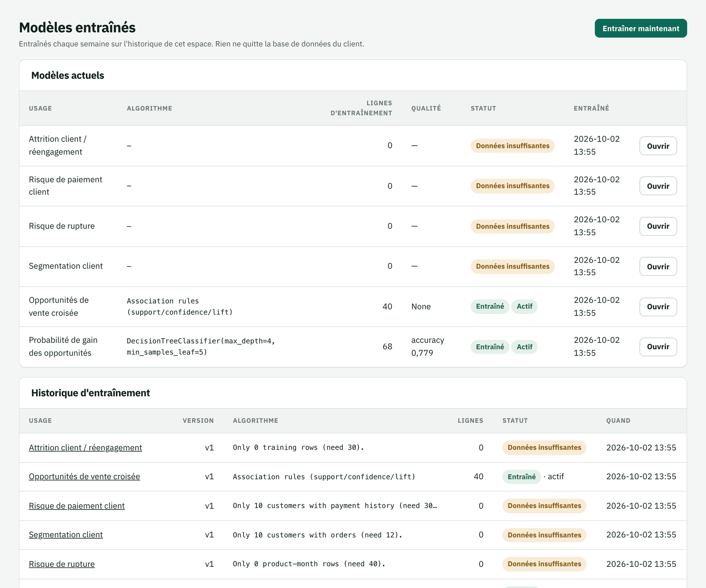Screen dimensions: 706x588
Task: Open the Opportunités de vente croisée model
Action: point(658,307)
